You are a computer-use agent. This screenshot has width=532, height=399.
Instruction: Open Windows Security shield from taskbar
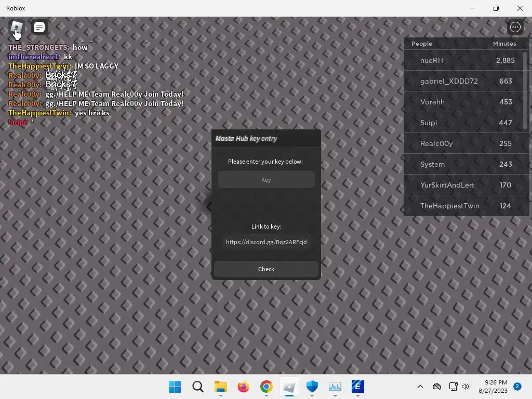312,387
